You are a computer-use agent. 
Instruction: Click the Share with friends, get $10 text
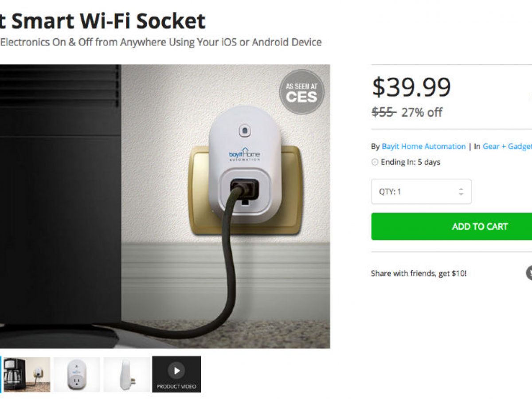[419, 273]
